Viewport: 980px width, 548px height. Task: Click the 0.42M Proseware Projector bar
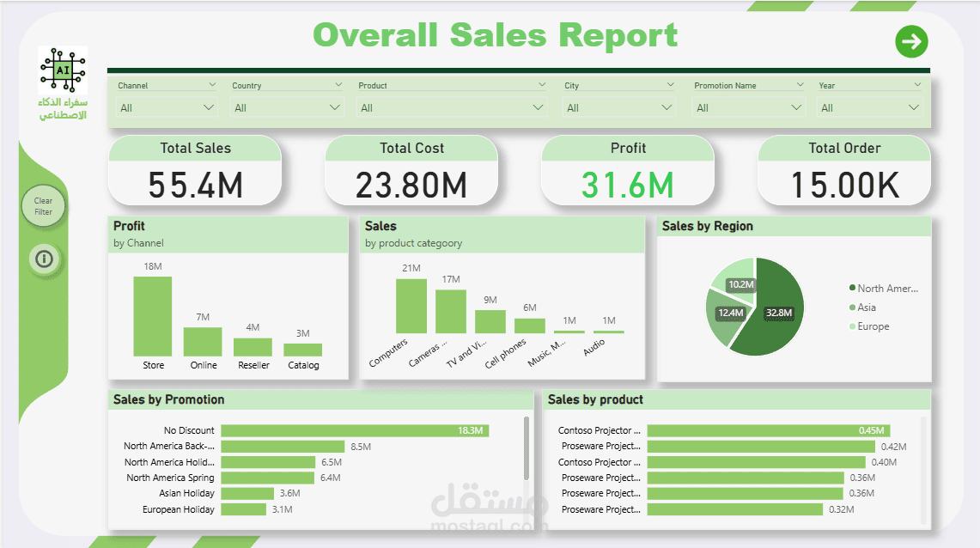(x=761, y=446)
